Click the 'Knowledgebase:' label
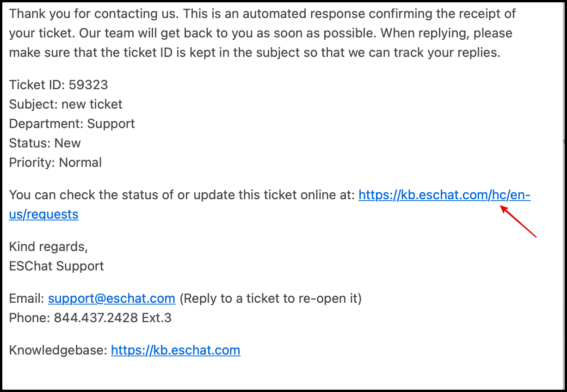 (58, 350)
